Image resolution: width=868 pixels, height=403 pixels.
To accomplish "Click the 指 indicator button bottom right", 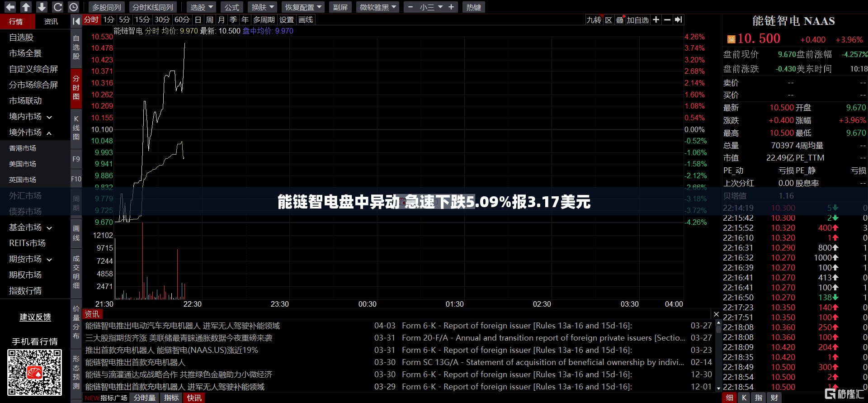I will (x=759, y=398).
